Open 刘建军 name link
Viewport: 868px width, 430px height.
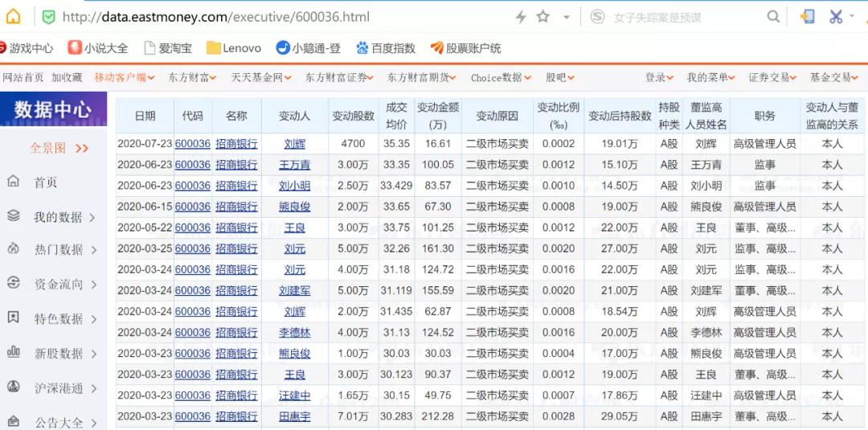[294, 290]
